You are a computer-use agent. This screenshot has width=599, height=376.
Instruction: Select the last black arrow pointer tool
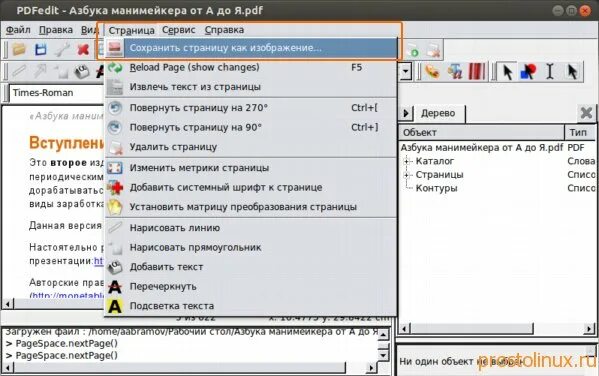pyautogui.click(x=572, y=71)
